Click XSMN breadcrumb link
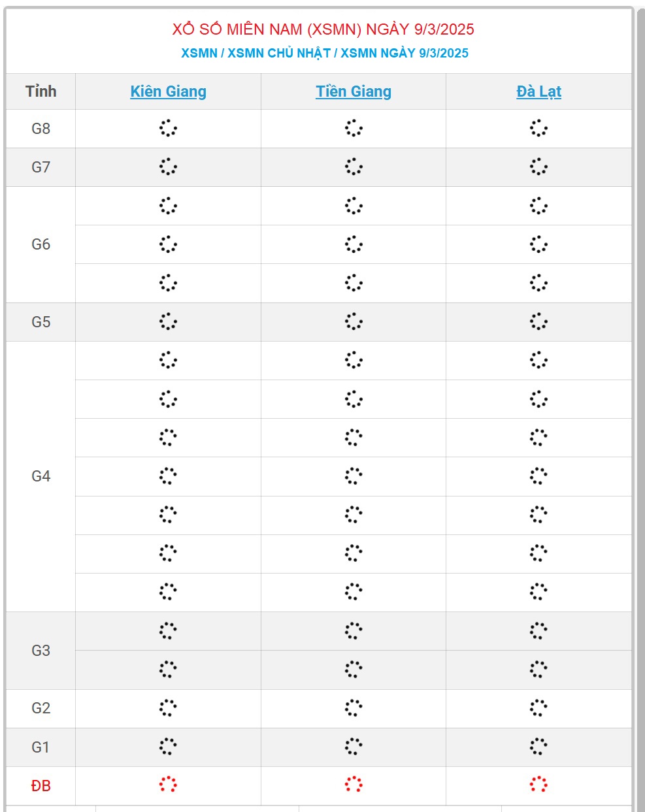 (199, 53)
